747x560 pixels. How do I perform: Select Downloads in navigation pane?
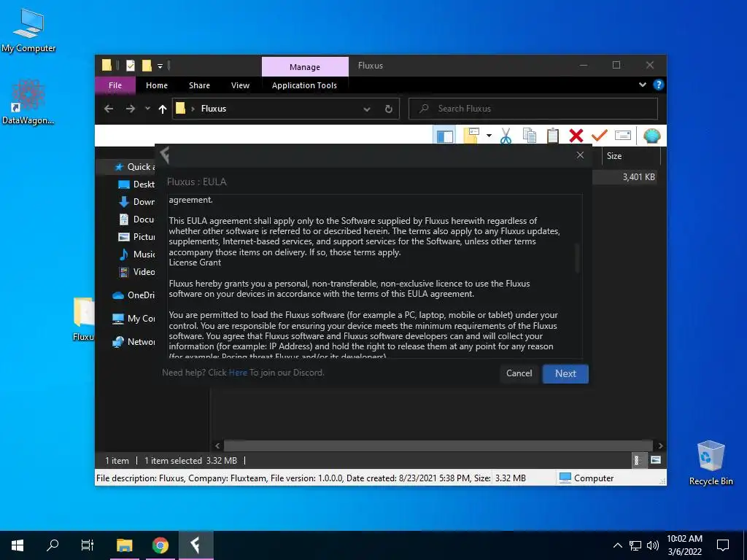(136, 202)
